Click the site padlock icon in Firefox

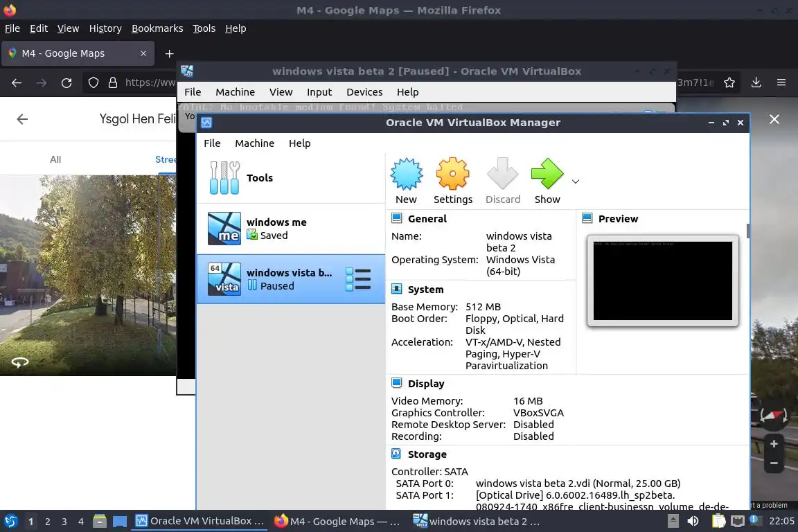(x=113, y=82)
